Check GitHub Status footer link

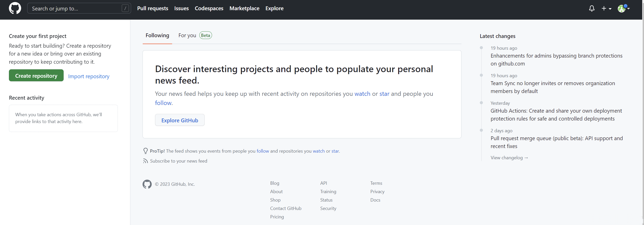(x=326, y=200)
